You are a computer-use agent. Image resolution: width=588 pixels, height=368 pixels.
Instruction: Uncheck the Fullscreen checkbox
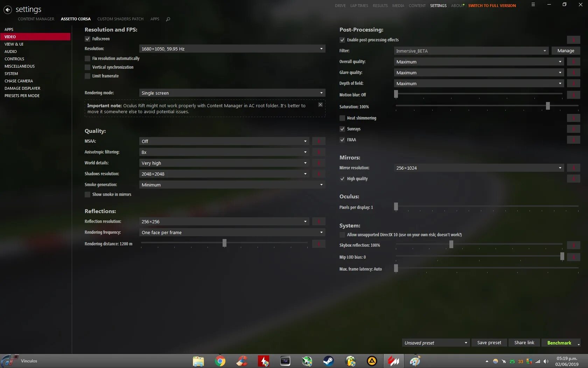(87, 39)
